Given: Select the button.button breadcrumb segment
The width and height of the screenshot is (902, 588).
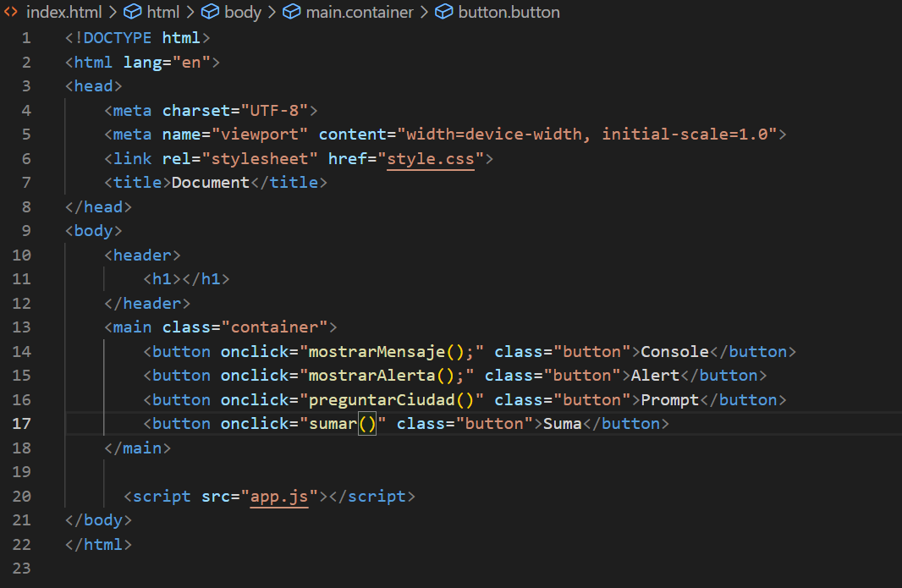Looking at the screenshot, I should point(509,12).
